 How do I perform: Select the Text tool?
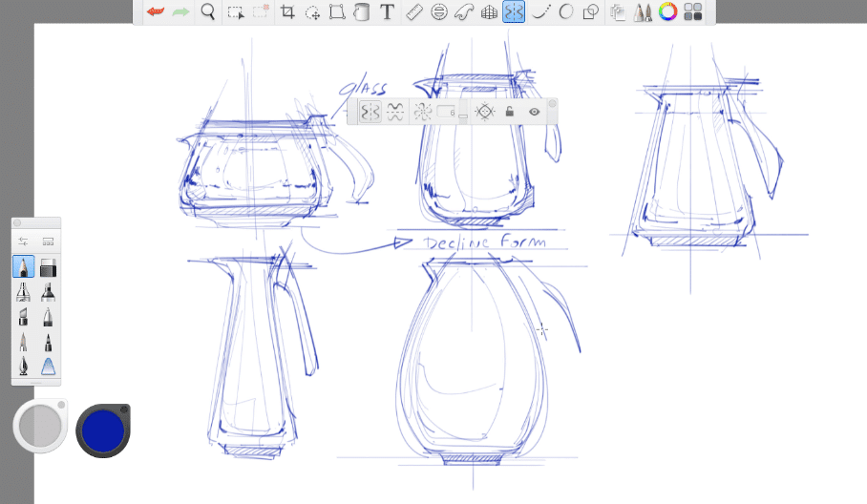(x=387, y=11)
